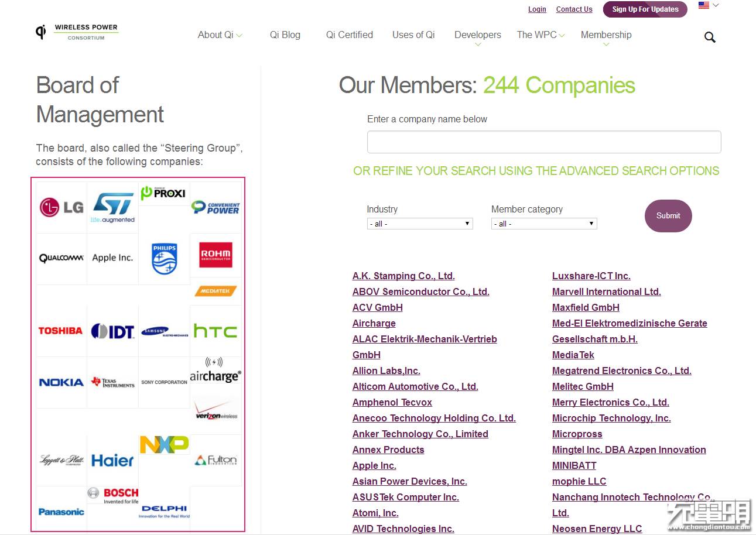Click the Fulton Innovation logo

tap(215, 460)
